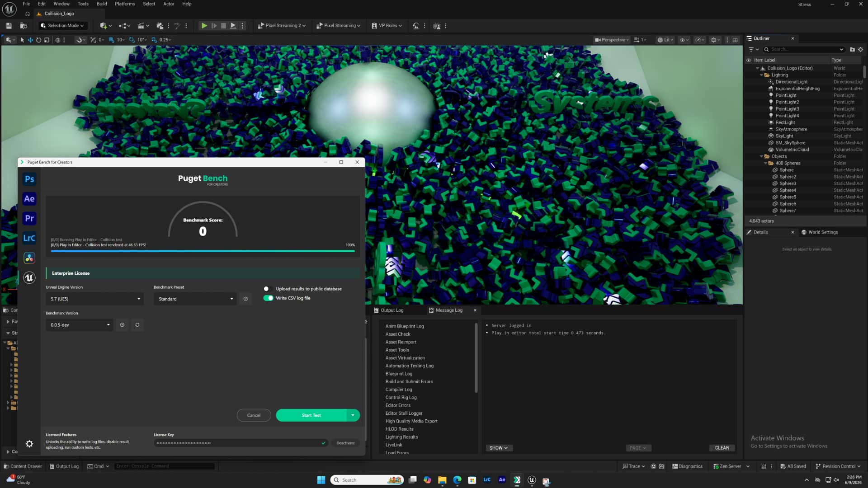The height and width of the screenshot is (488, 868).
Task: Toggle rotation snapping icon in viewport toolbar
Action: click(132, 40)
